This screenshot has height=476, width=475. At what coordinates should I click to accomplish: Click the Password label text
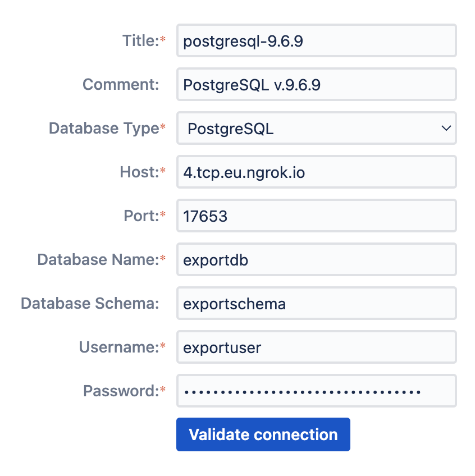pyautogui.click(x=121, y=391)
